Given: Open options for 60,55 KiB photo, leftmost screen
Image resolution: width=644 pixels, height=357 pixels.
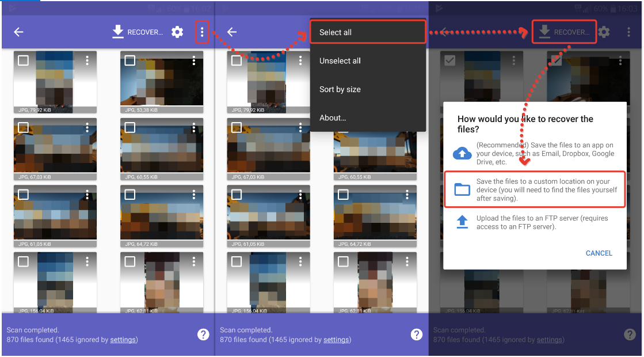Looking at the screenshot, I should tap(194, 127).
